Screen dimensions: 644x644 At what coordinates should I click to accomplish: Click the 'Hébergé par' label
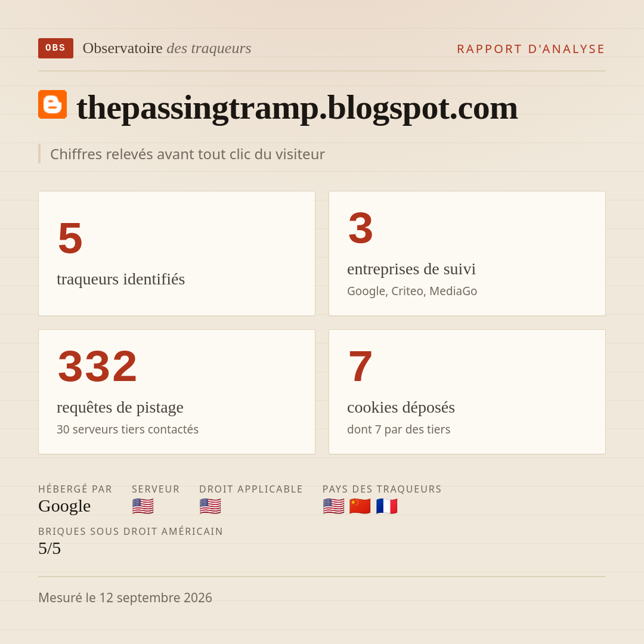click(x=75, y=489)
